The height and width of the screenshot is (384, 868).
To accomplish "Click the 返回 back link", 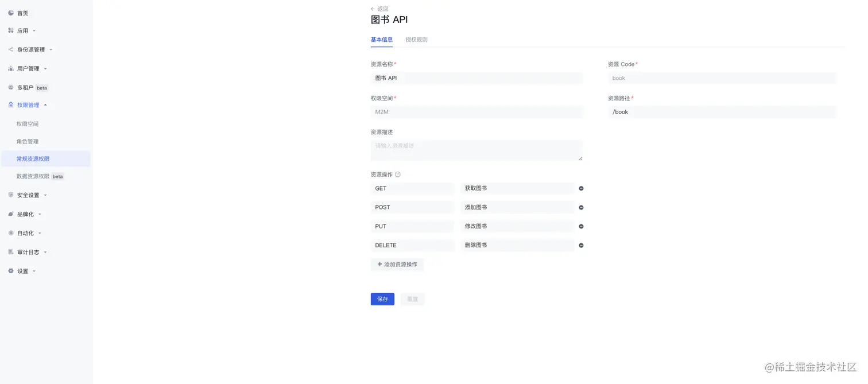I will [383, 9].
